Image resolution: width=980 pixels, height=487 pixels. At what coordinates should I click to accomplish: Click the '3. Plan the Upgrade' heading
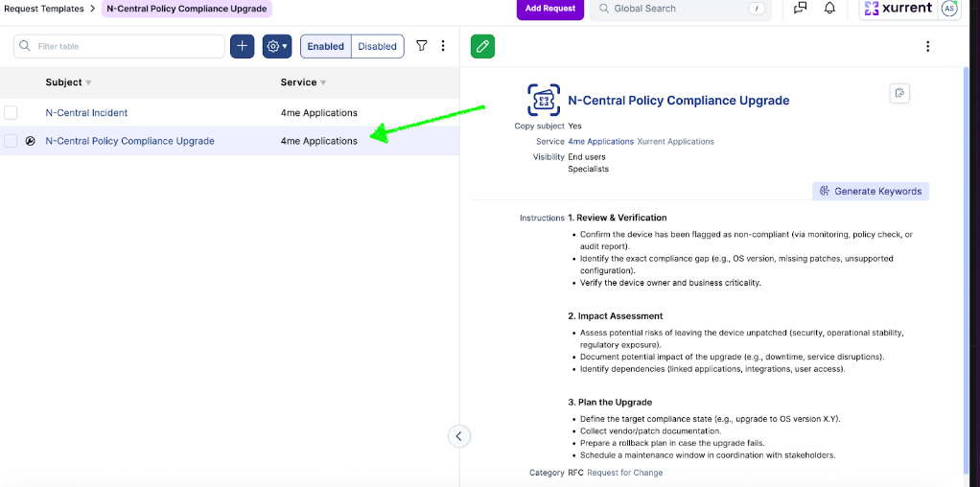[610, 402]
